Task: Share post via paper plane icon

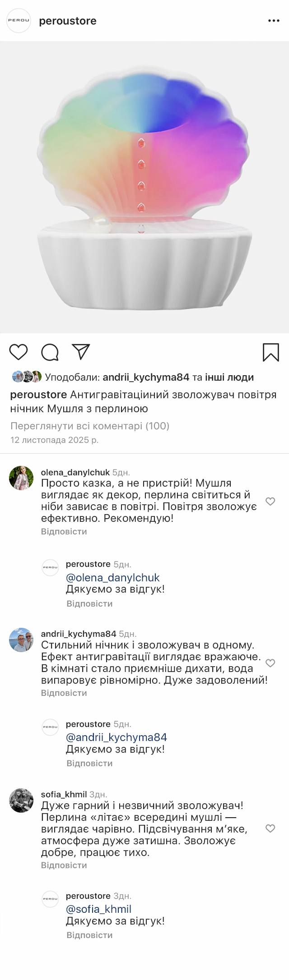Action: click(x=81, y=352)
